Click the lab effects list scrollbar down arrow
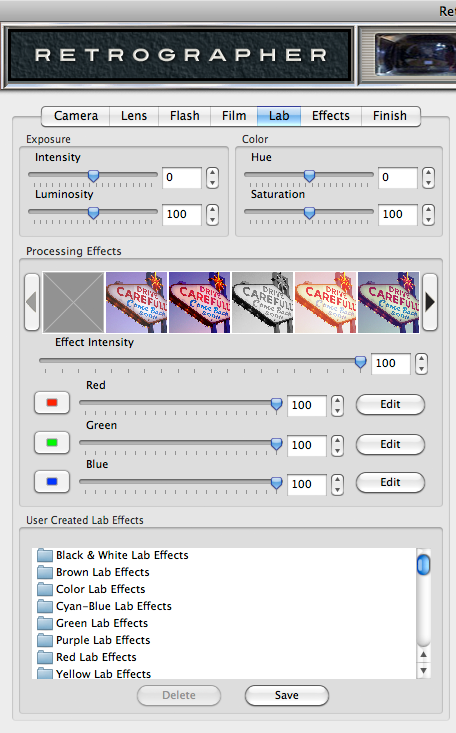 (x=423, y=671)
